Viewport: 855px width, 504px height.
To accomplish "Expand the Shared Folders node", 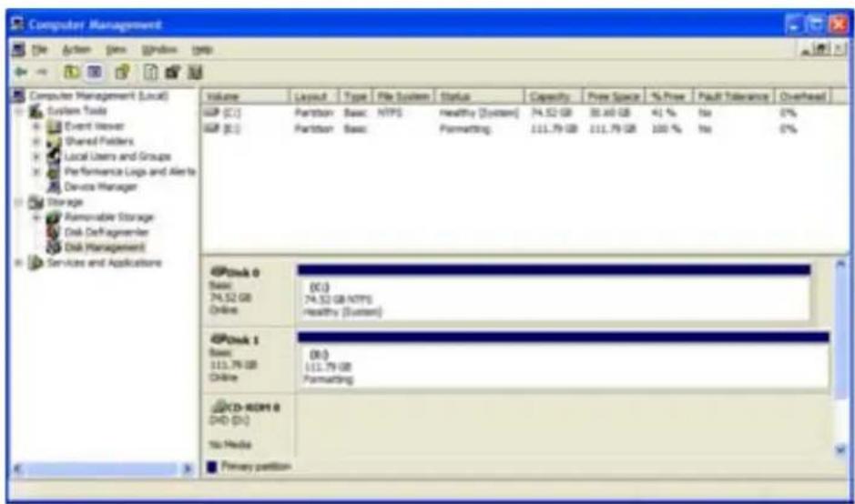I will (x=36, y=142).
